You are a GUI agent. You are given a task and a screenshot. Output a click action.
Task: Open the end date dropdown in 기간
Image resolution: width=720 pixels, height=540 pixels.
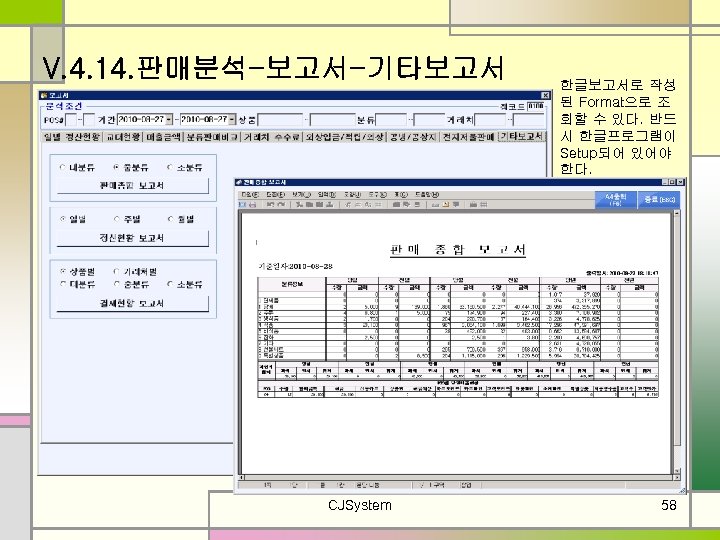tap(231, 120)
